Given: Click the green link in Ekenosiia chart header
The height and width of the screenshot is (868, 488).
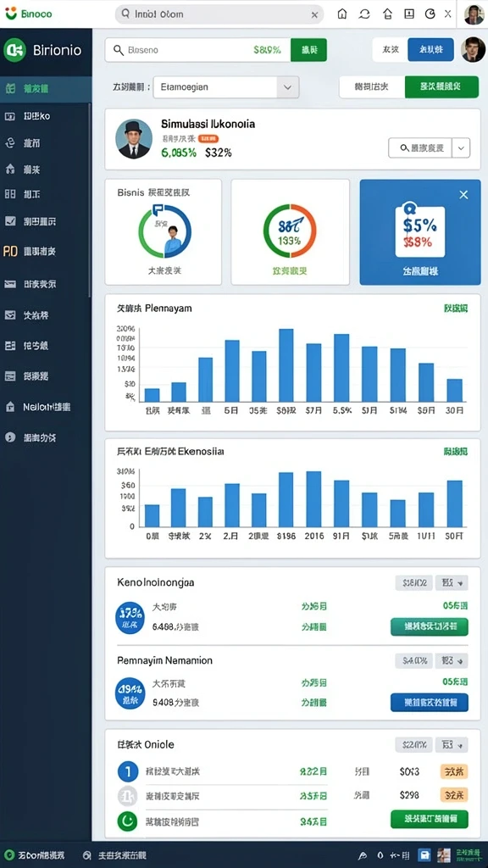Looking at the screenshot, I should pyautogui.click(x=455, y=452).
